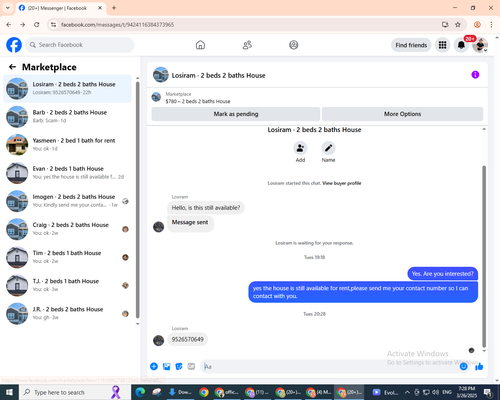Image resolution: width=500 pixels, height=400 pixels.
Task: Reload the page
Action: click(x=37, y=25)
